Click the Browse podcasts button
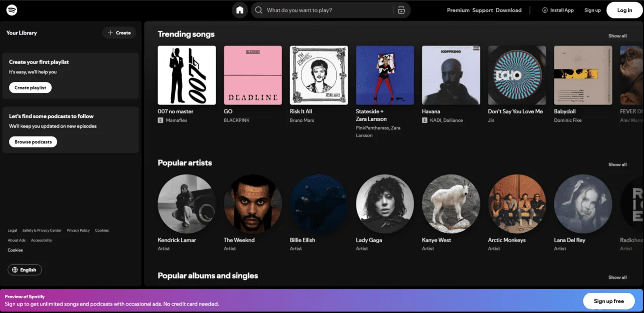644x313 pixels. pos(33,142)
